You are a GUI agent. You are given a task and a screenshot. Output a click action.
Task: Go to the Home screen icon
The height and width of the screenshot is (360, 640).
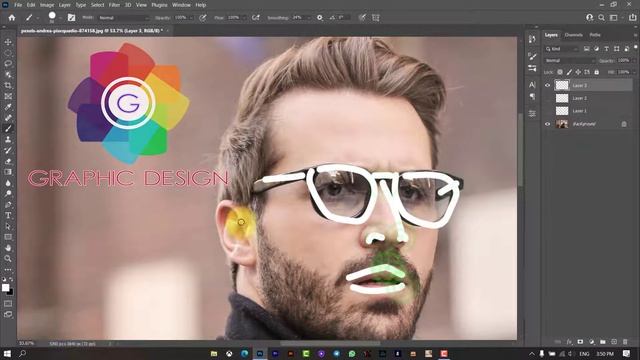point(12,18)
